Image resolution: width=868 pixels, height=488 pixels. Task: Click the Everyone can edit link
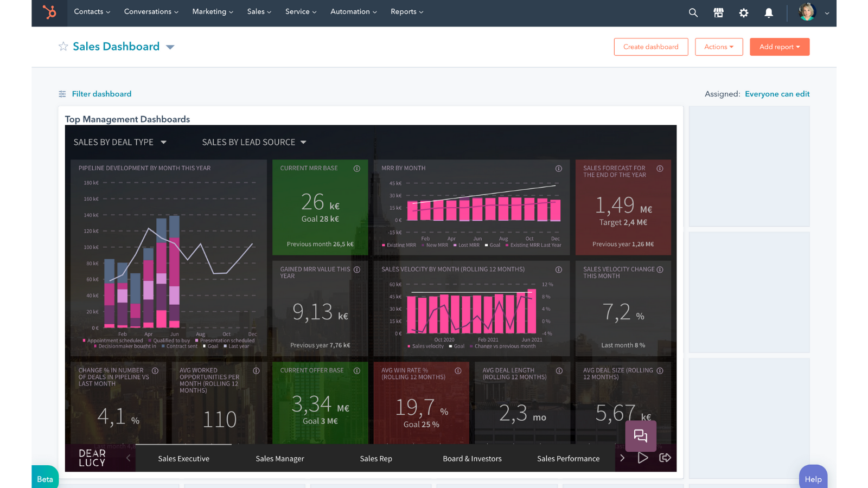click(x=777, y=93)
